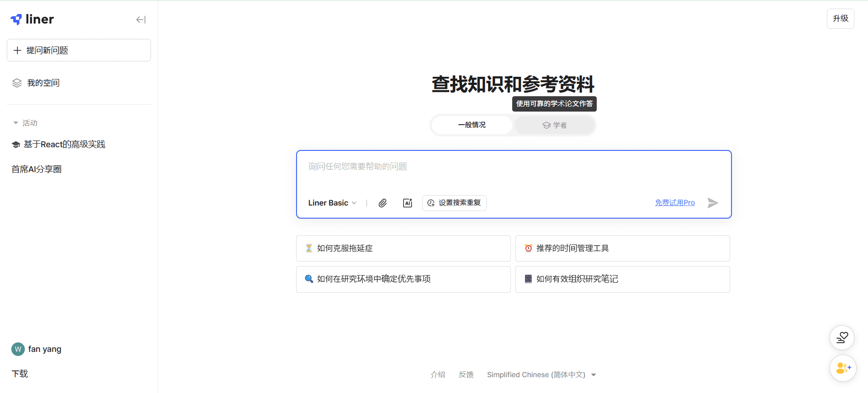
Task: Click the 下载 link in sidebar
Action: [x=20, y=374]
